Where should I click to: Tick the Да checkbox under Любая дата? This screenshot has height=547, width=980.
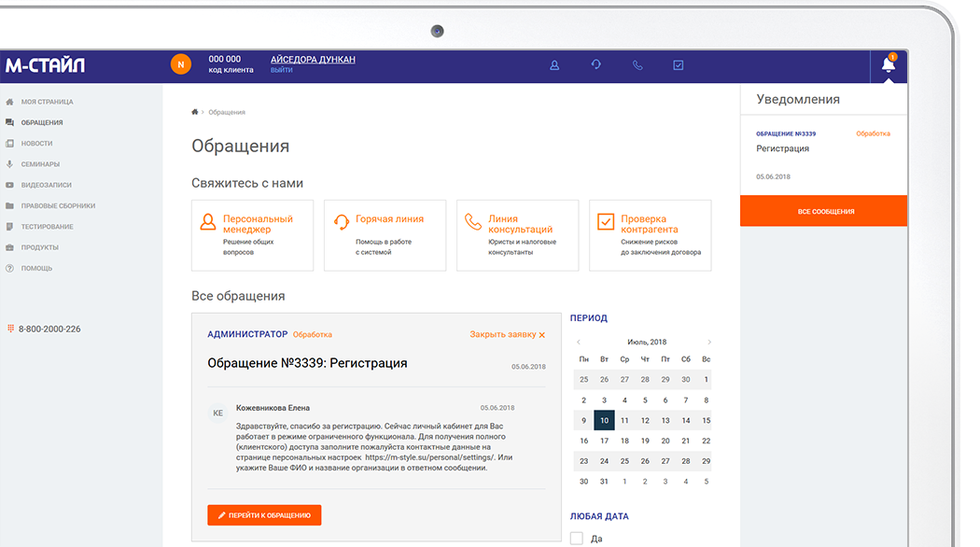coord(576,539)
